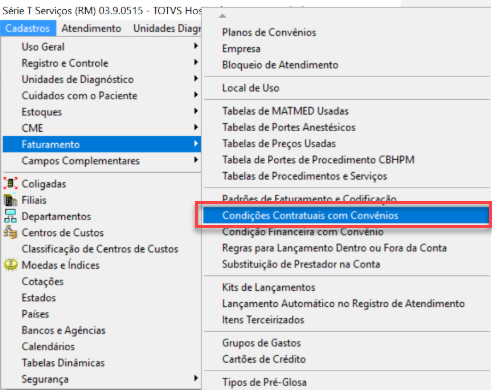Expand the Segurança submenu arrow

(x=196, y=378)
